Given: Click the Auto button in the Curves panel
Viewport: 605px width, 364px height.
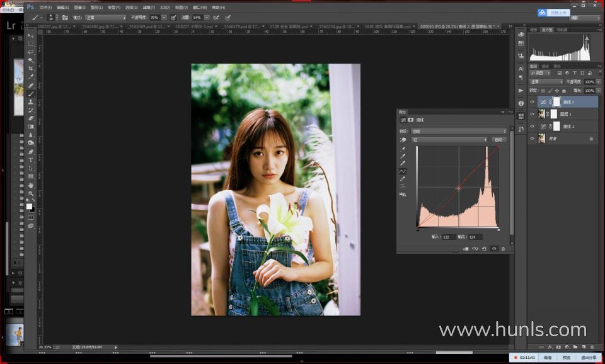Looking at the screenshot, I should tap(498, 140).
